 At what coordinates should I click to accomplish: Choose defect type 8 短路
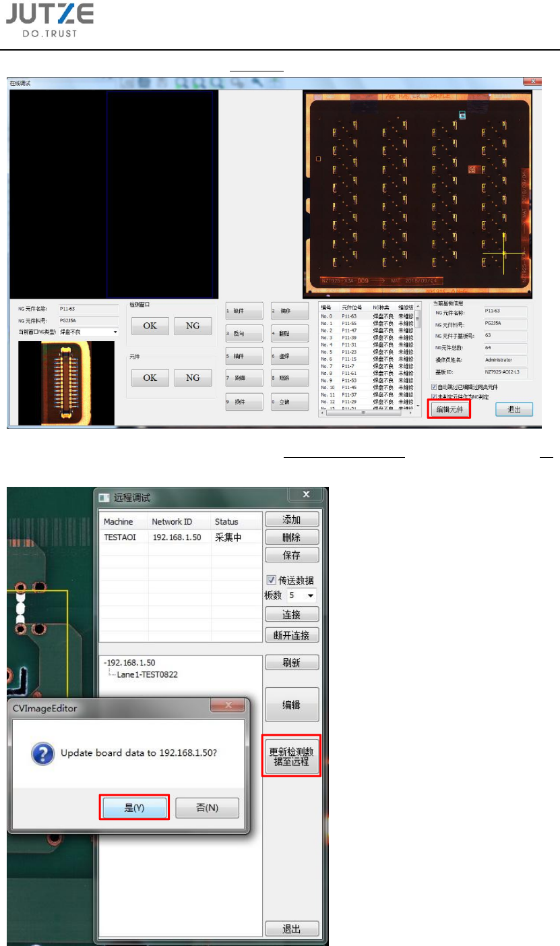pyautogui.click(x=289, y=378)
